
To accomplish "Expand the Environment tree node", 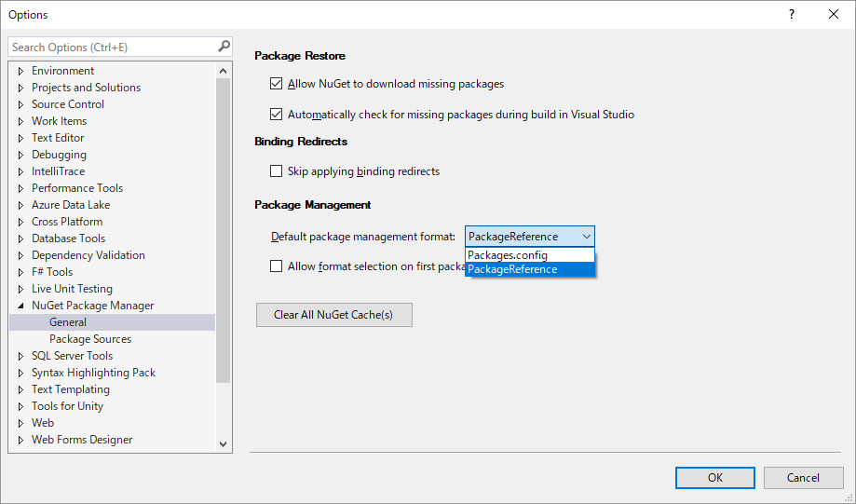I will click(20, 71).
